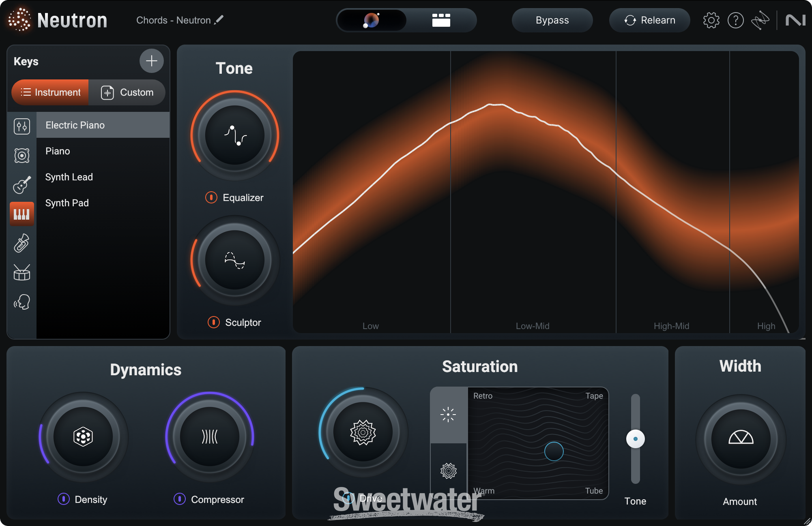Click the Relearn button
The height and width of the screenshot is (526, 812).
coord(649,20)
